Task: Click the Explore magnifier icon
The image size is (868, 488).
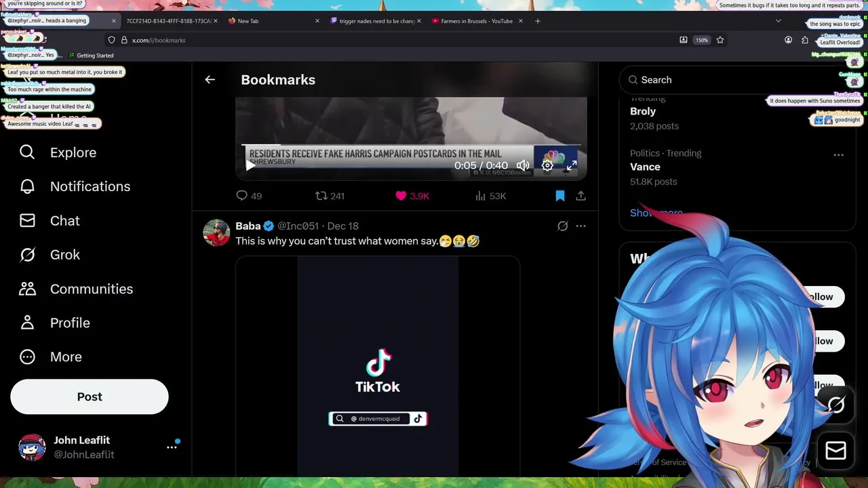Action: pyautogui.click(x=27, y=152)
